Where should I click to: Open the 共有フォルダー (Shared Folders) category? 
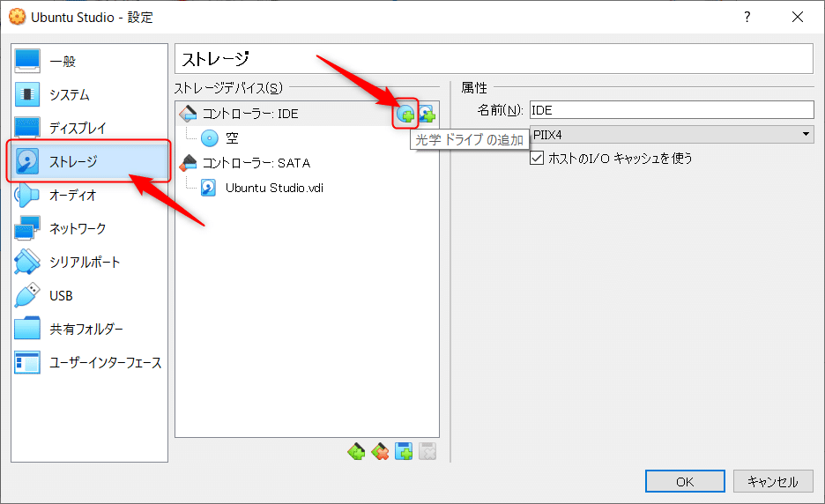pyautogui.click(x=89, y=329)
